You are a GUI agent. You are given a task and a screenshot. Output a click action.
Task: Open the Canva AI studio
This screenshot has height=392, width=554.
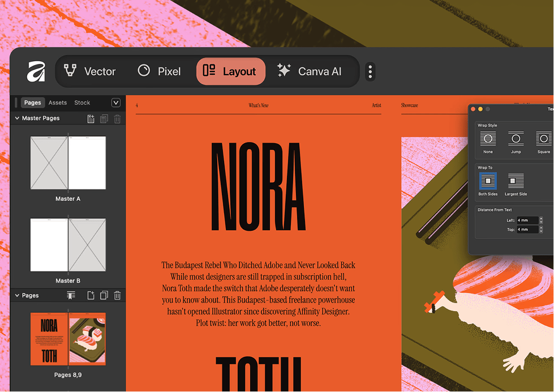click(309, 71)
